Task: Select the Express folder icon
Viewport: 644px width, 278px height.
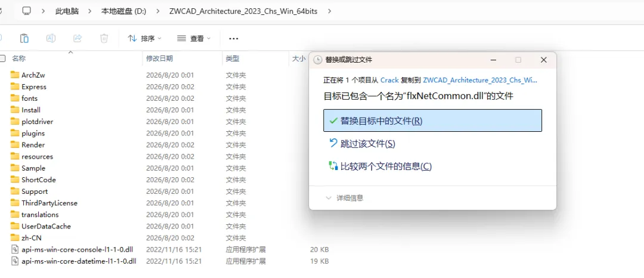Action: [15, 87]
